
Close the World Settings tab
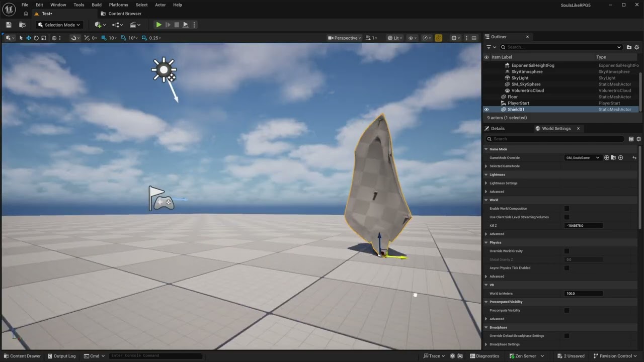(578, 128)
